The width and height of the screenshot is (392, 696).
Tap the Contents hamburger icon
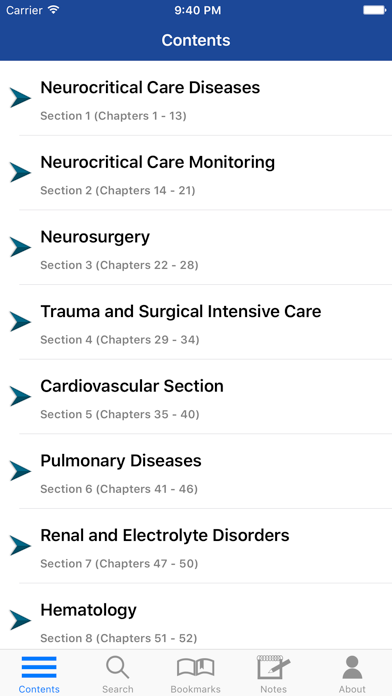click(39, 668)
